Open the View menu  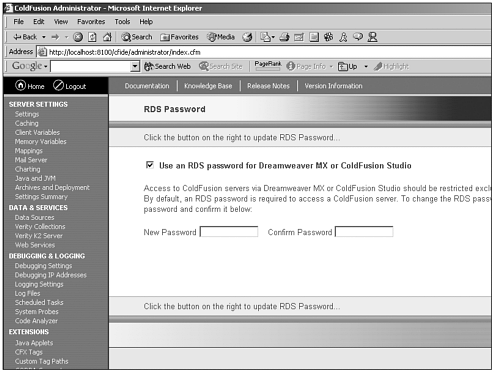pyautogui.click(x=61, y=22)
